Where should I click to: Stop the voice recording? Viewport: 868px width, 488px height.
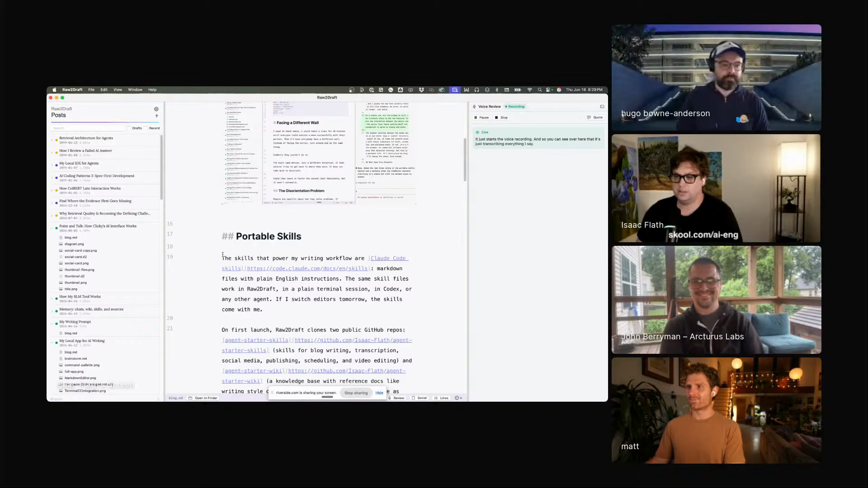click(x=501, y=117)
